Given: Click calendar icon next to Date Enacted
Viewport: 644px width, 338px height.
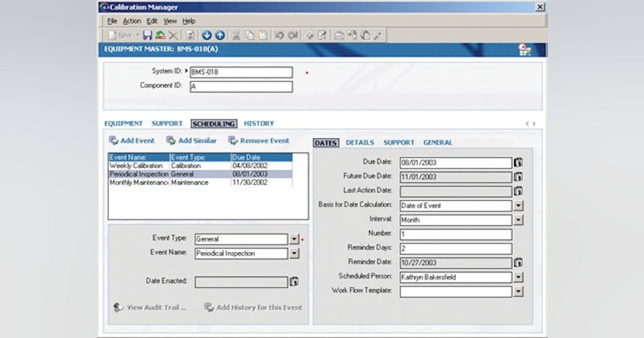Looking at the screenshot, I should click(294, 282).
